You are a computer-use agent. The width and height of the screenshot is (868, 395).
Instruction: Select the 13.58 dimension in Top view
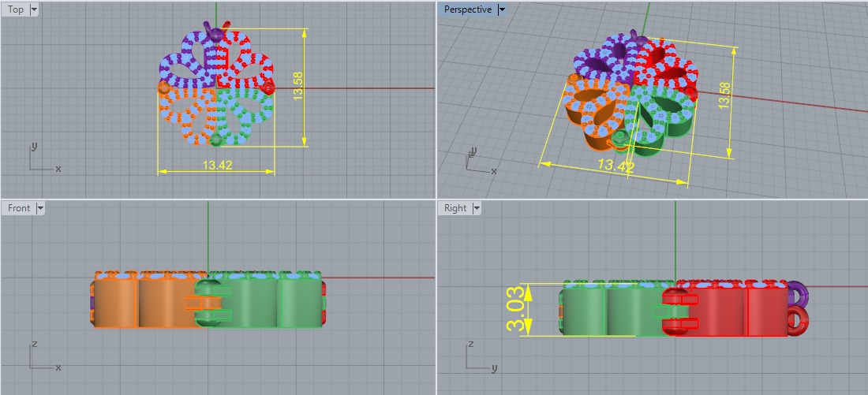298,88
